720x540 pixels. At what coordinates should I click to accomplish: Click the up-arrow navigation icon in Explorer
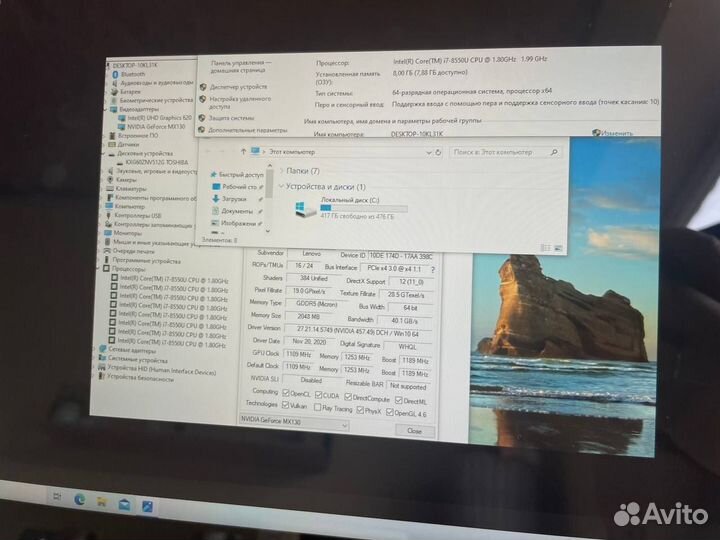243,152
